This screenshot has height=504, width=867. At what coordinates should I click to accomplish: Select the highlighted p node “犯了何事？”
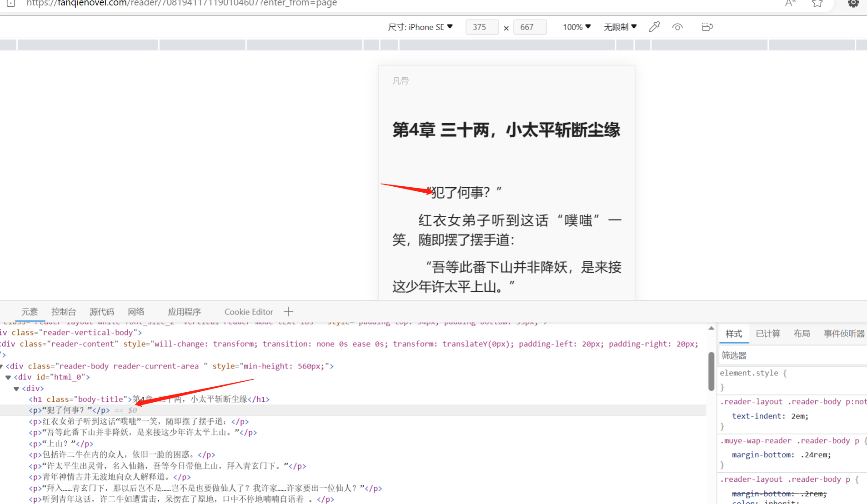pyautogui.click(x=70, y=410)
